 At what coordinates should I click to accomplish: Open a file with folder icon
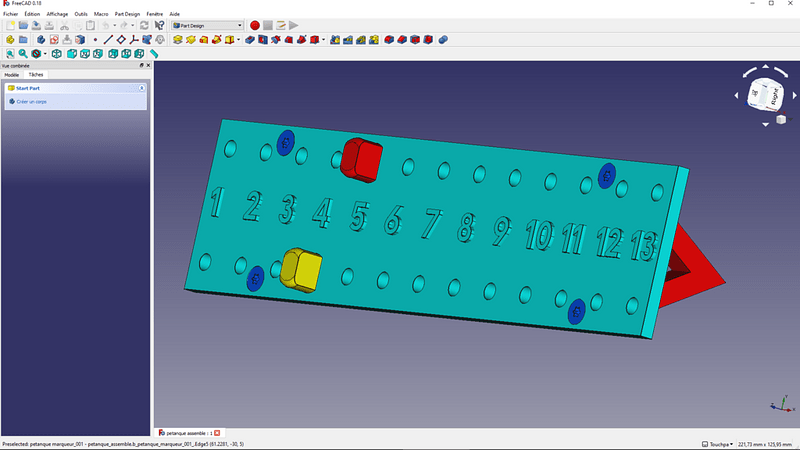tap(23, 26)
